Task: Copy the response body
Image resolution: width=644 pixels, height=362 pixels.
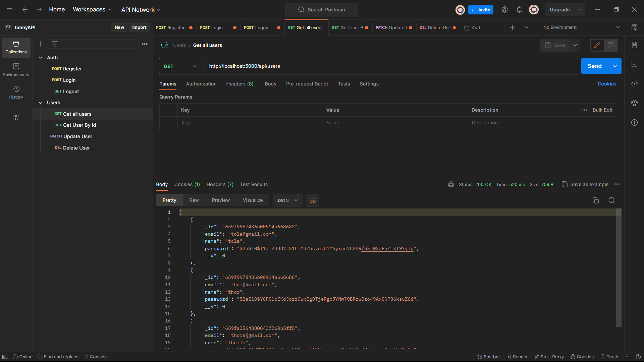Action: [596, 200]
